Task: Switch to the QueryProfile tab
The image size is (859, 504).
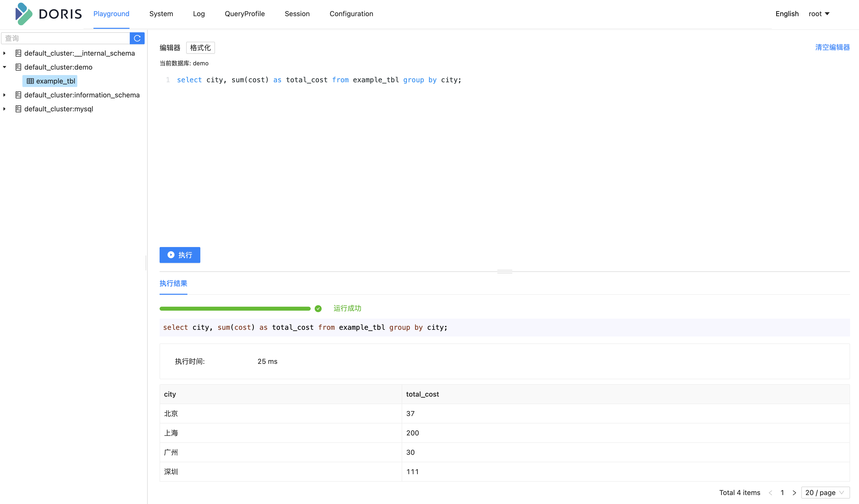Action: [245, 14]
